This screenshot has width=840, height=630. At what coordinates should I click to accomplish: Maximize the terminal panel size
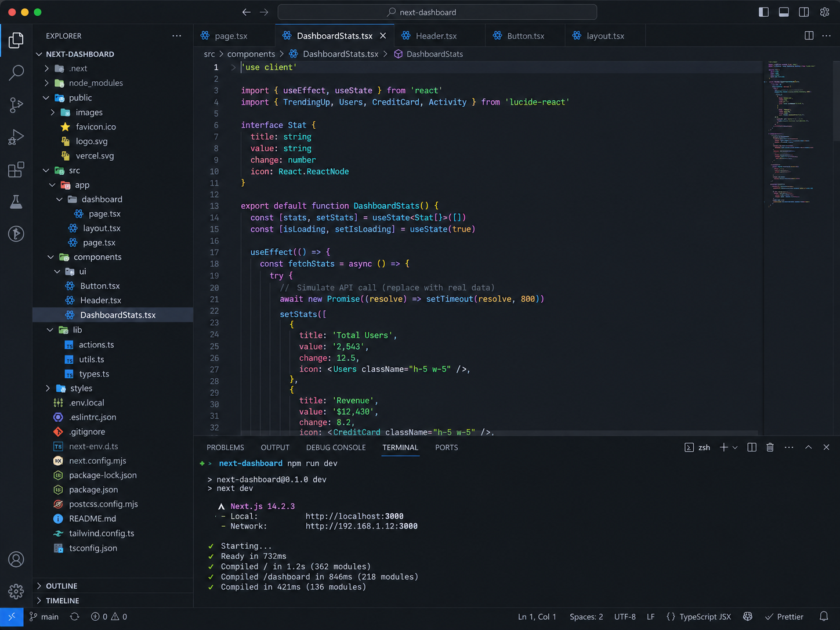click(808, 447)
